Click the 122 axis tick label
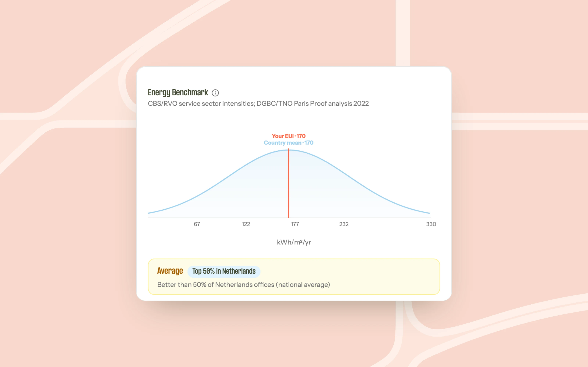588x367 pixels. (x=246, y=224)
